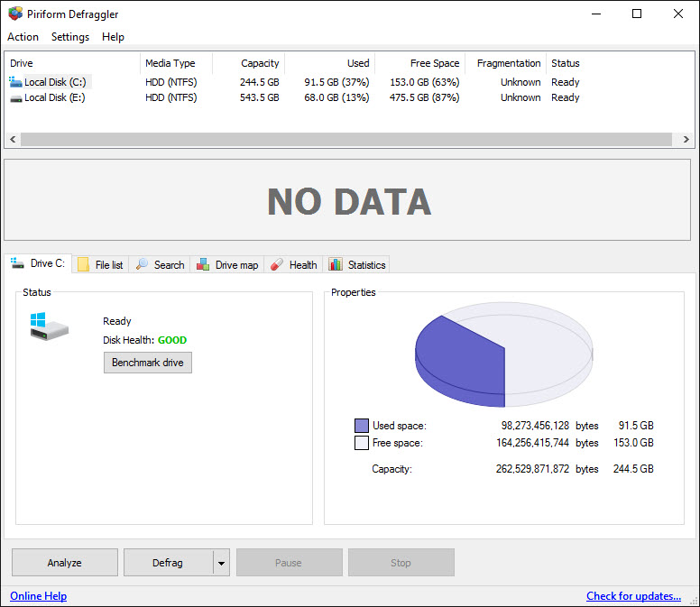This screenshot has height=607, width=700.
Task: Click the drive list left scroll arrow
Action: tap(13, 139)
